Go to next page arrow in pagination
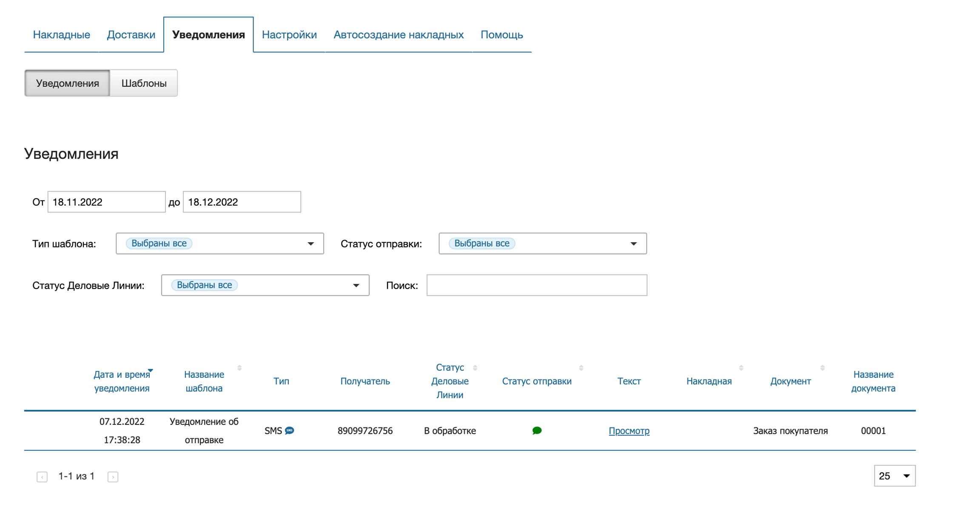The image size is (980, 527). click(x=113, y=477)
